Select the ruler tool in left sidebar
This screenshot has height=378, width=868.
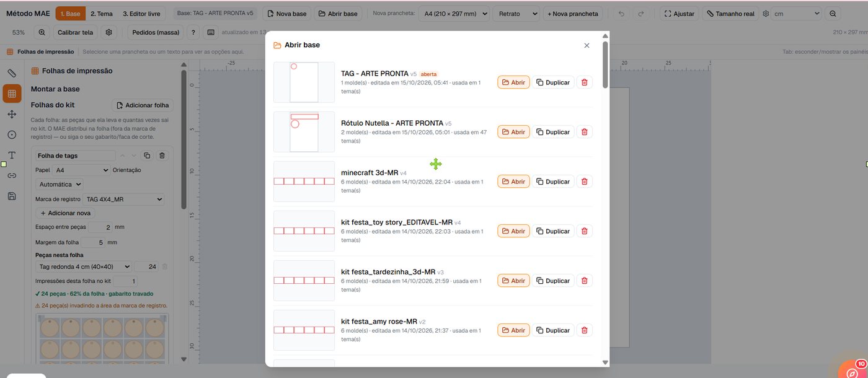coord(12,73)
